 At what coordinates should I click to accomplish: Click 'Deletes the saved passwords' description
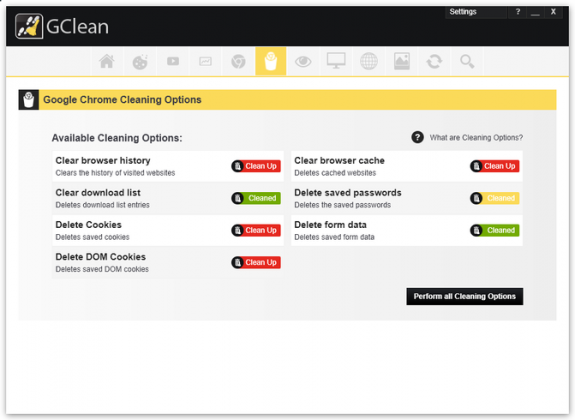pos(342,205)
